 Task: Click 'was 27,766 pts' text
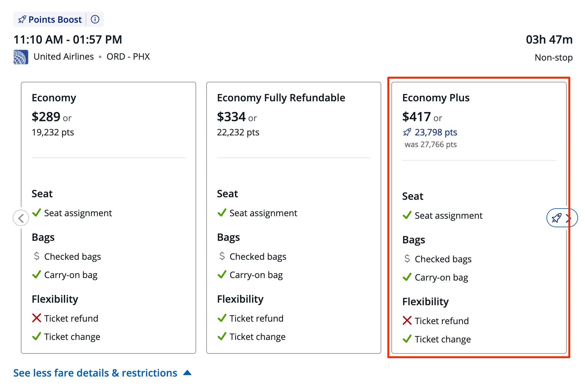click(x=431, y=145)
